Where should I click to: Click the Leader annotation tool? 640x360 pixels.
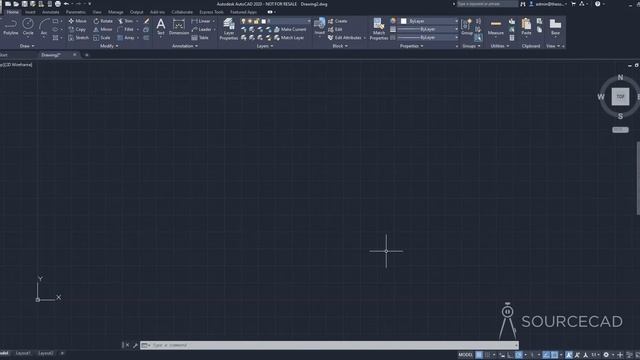click(202, 29)
